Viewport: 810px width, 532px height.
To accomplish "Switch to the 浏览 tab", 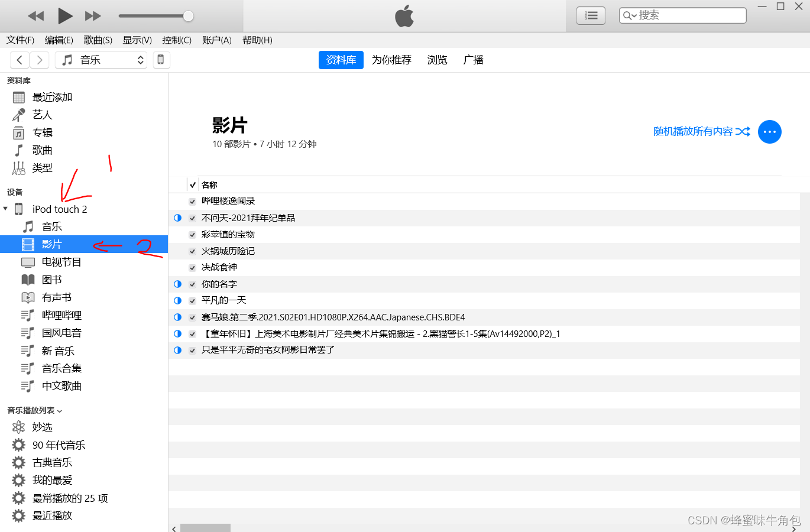I will (x=438, y=60).
